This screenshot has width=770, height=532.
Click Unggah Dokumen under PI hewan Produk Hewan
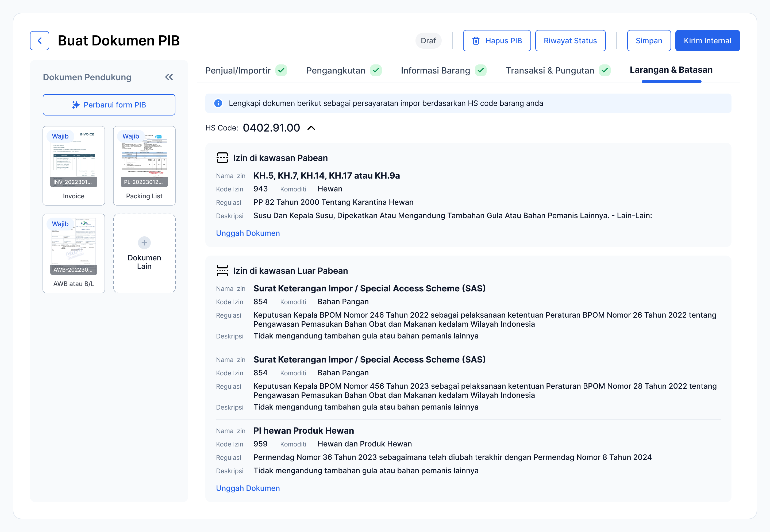[248, 488]
